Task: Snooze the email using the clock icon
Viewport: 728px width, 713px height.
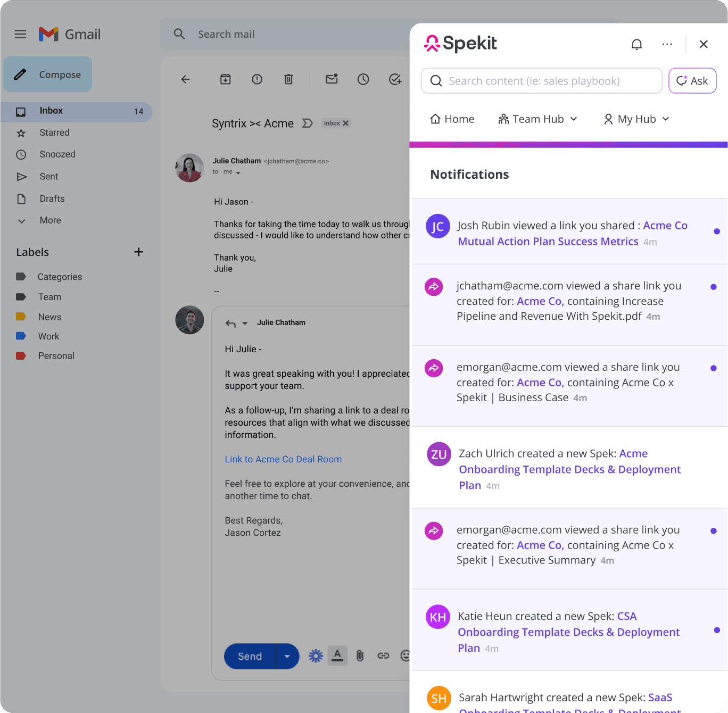Action: click(363, 79)
